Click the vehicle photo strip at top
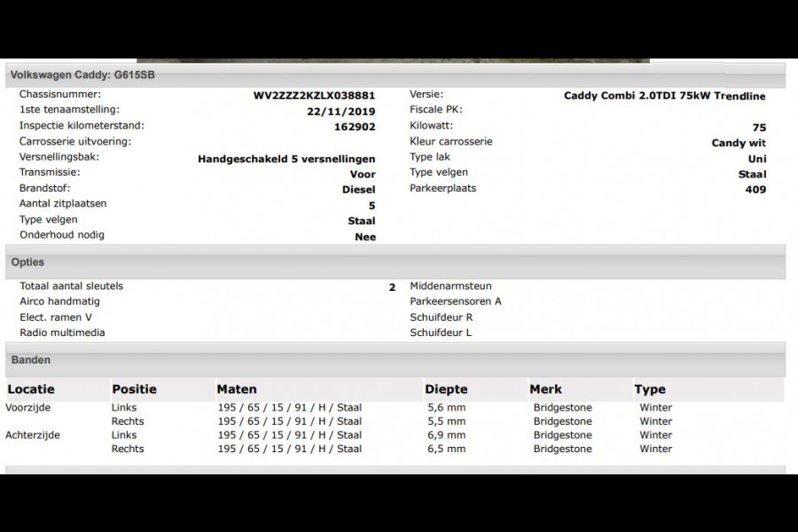The height and width of the screenshot is (532, 798). coord(393,61)
